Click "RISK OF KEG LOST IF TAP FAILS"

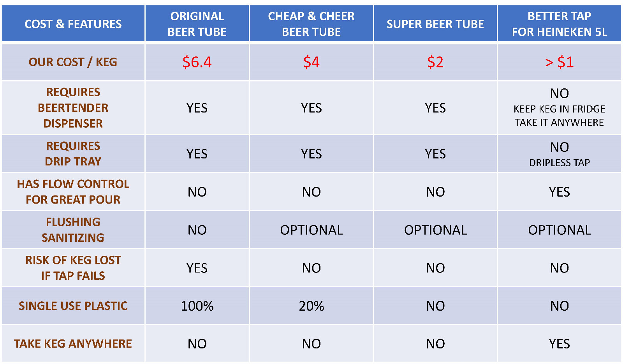coord(73,268)
